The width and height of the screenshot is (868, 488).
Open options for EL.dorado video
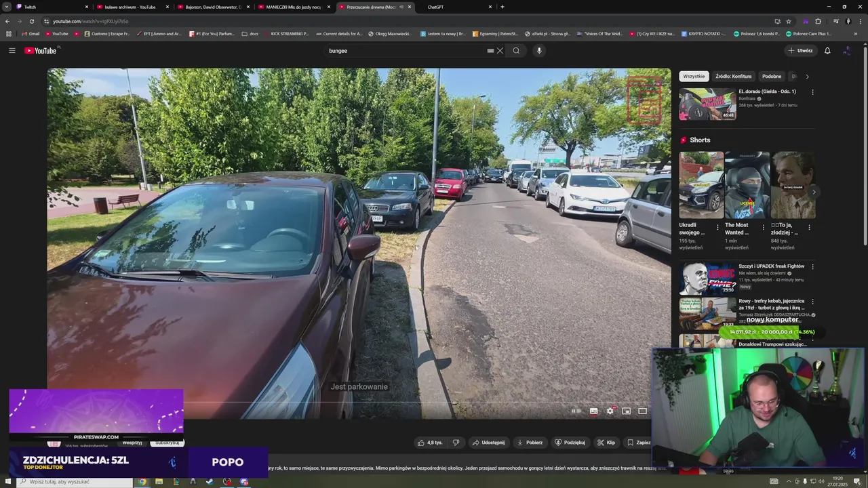[x=812, y=91]
